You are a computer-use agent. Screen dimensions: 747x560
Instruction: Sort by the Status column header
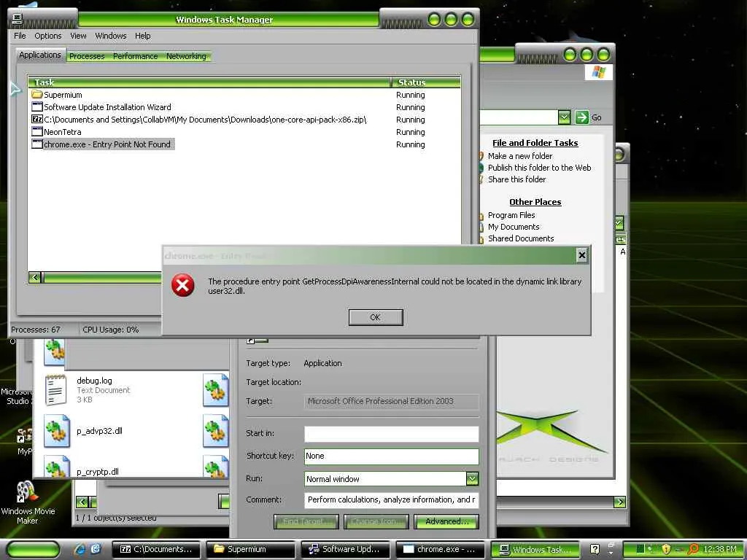tap(426, 82)
